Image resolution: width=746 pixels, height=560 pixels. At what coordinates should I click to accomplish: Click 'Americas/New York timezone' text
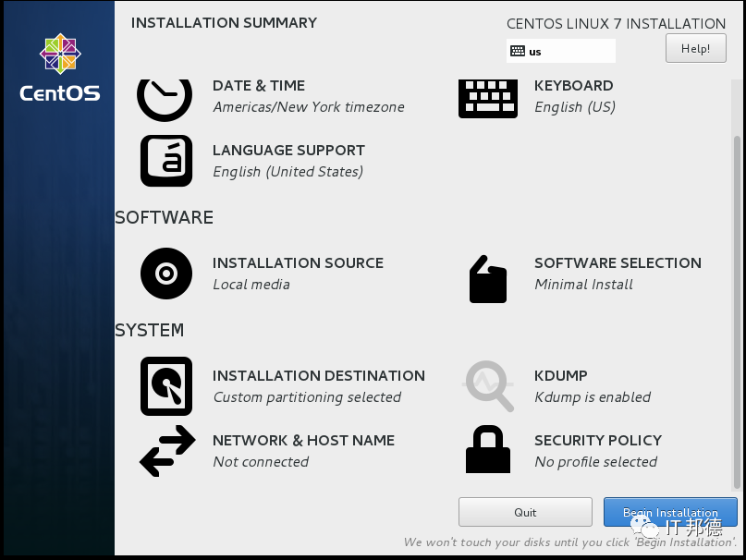[309, 107]
